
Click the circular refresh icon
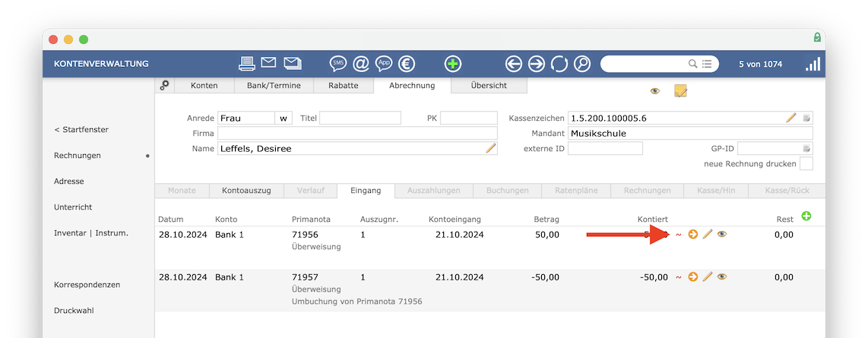559,64
